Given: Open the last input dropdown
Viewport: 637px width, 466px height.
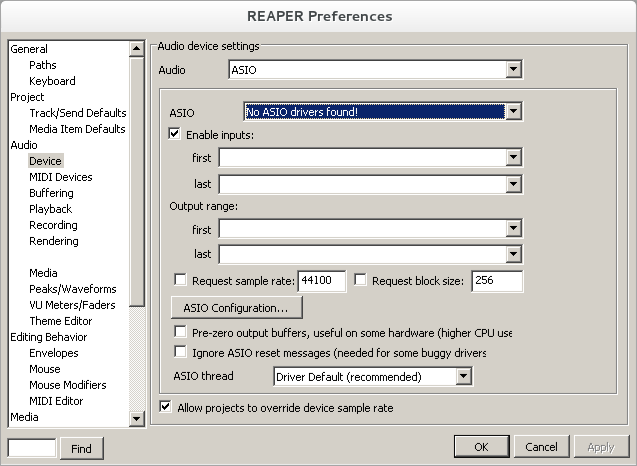Looking at the screenshot, I should coord(370,184).
